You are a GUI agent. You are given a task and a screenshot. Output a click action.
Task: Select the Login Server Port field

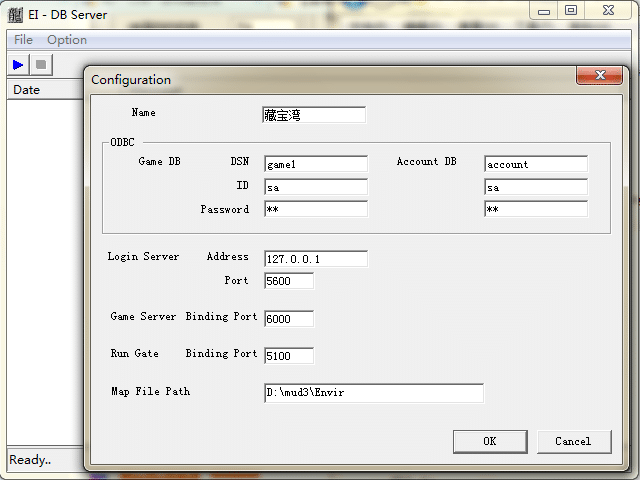(288, 282)
